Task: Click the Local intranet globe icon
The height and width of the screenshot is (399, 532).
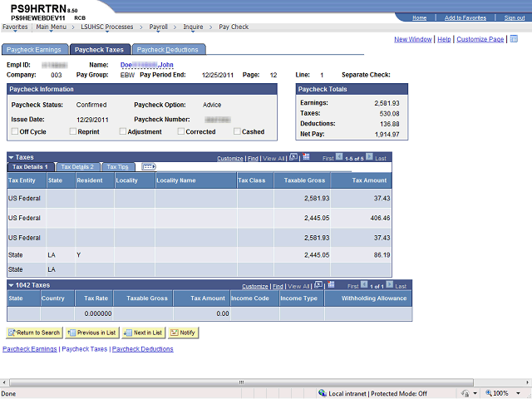Action: click(x=323, y=393)
